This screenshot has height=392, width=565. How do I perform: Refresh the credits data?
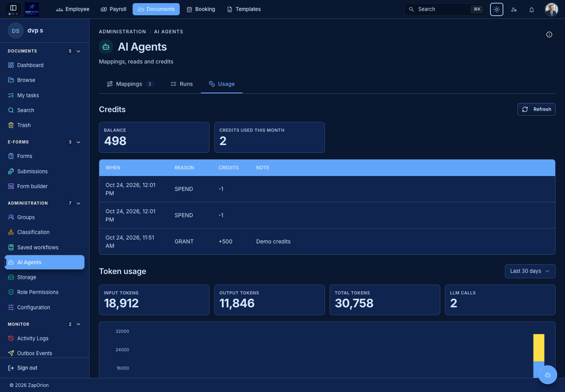536,109
